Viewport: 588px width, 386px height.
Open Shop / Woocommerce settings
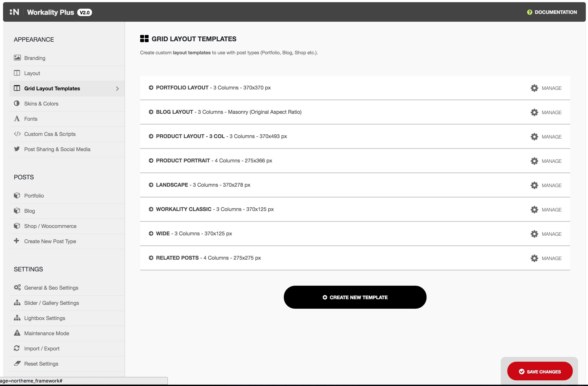pyautogui.click(x=67, y=226)
